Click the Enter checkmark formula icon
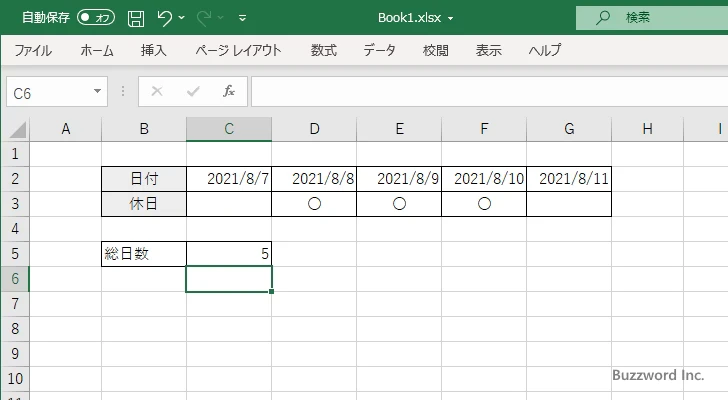The width and height of the screenshot is (728, 400). pos(193,91)
